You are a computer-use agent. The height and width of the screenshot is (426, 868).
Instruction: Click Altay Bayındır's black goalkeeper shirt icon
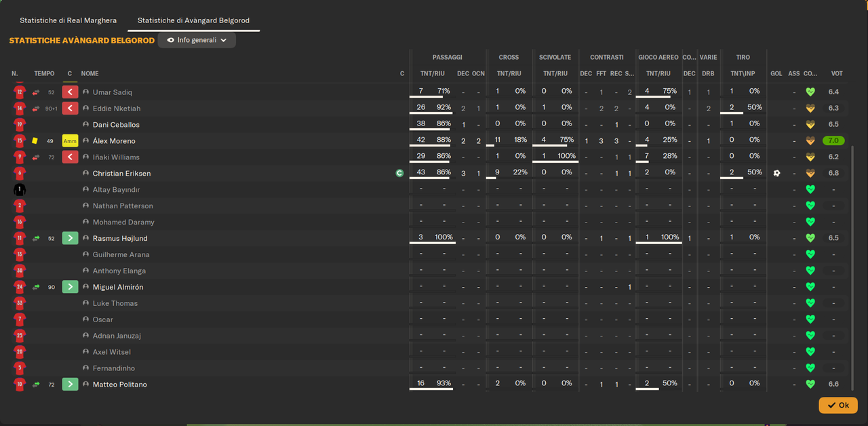tap(20, 190)
